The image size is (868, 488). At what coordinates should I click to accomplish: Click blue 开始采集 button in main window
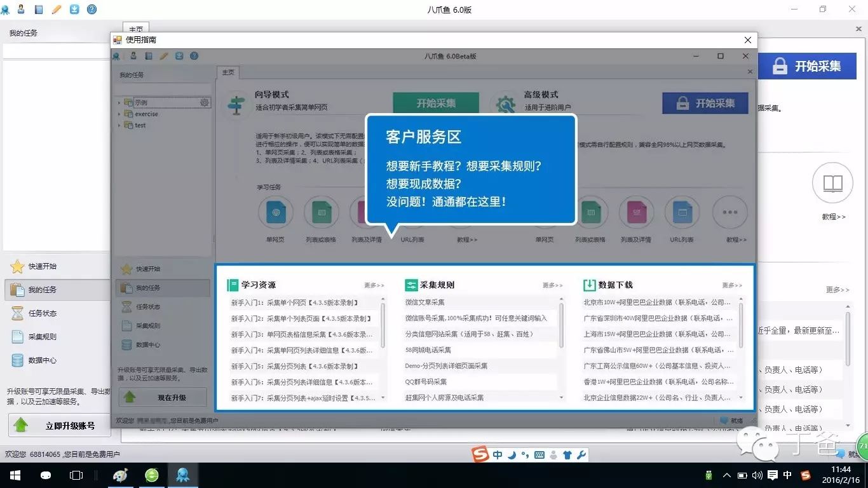click(x=807, y=66)
